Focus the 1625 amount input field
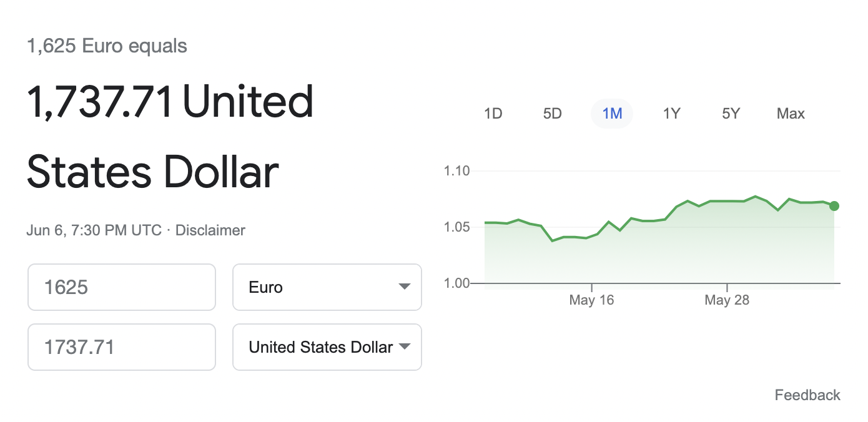868x422 pixels. tap(122, 287)
